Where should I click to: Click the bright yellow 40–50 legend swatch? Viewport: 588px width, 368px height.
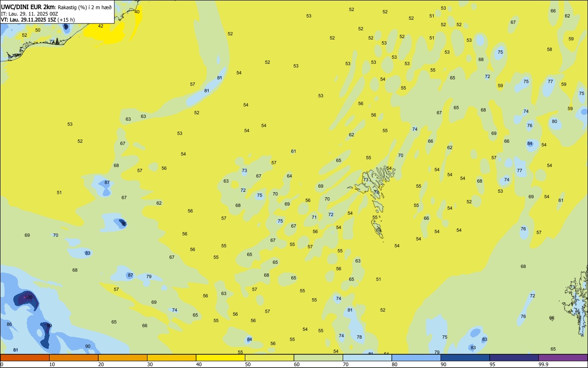click(220, 357)
